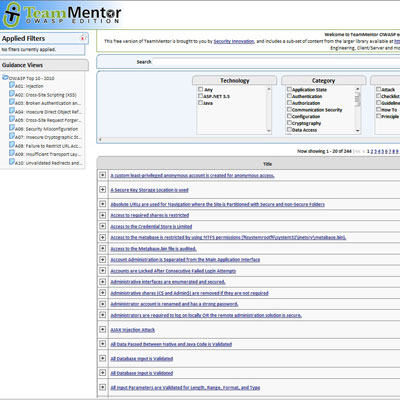Select the A01: Injection view icon
The image size is (400, 400).
pyautogui.click(x=12, y=85)
